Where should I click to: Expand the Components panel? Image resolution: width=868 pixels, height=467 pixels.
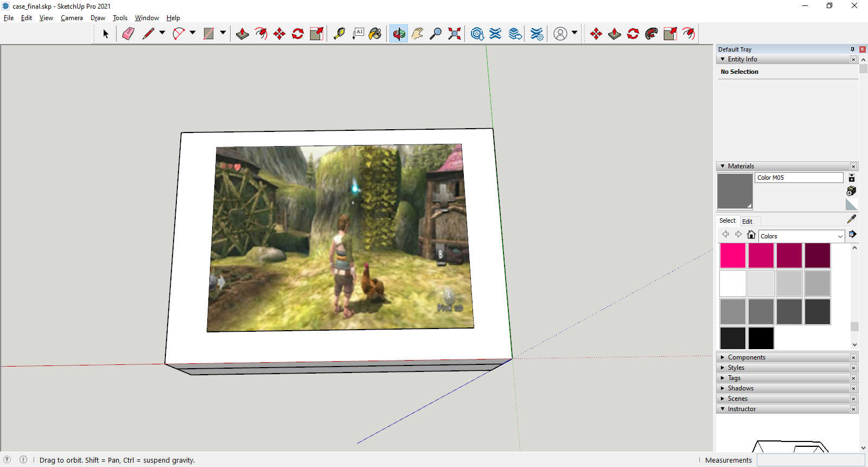pyautogui.click(x=723, y=357)
